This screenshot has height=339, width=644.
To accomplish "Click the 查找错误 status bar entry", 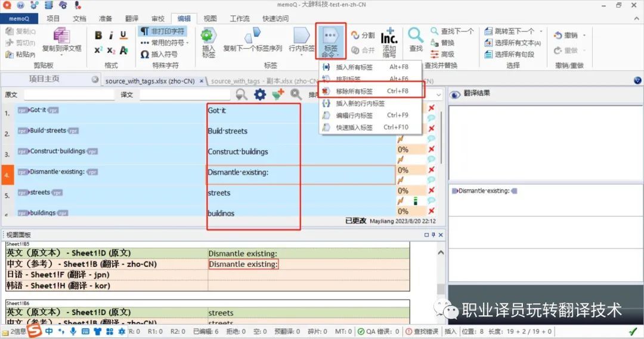I will coord(422,331).
